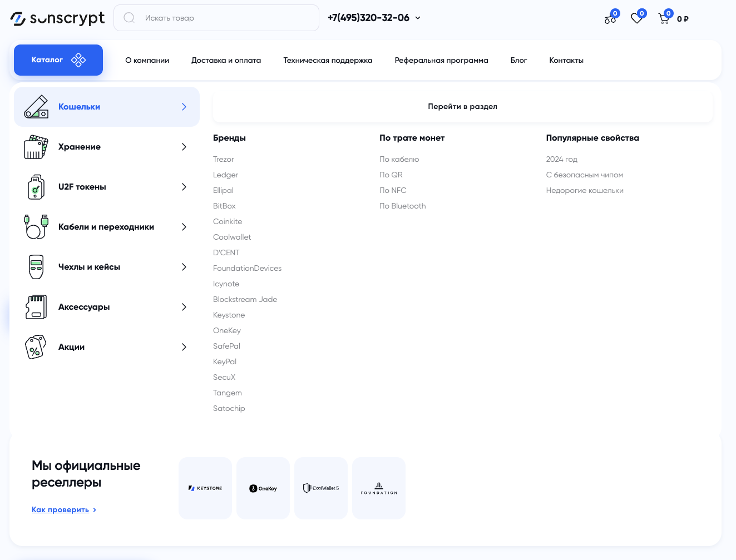The height and width of the screenshot is (560, 736).
Task: Open the Как проверить link
Action: (x=60, y=510)
